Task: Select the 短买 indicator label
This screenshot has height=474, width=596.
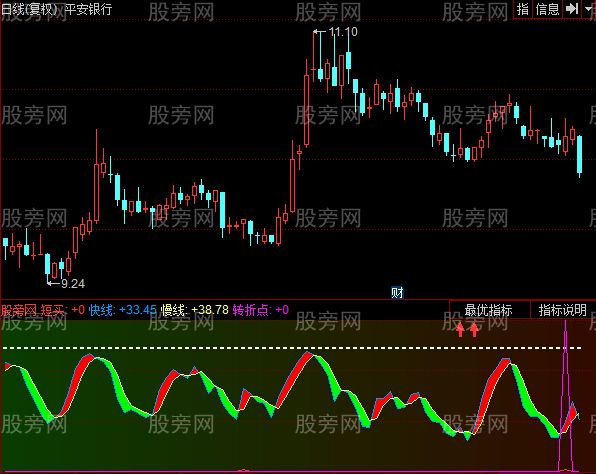Action: 52,310
